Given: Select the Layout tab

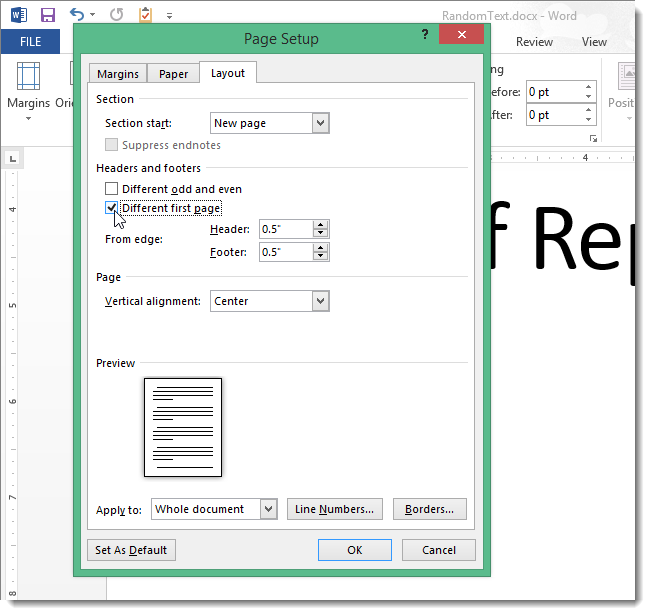Looking at the screenshot, I should click(x=228, y=73).
